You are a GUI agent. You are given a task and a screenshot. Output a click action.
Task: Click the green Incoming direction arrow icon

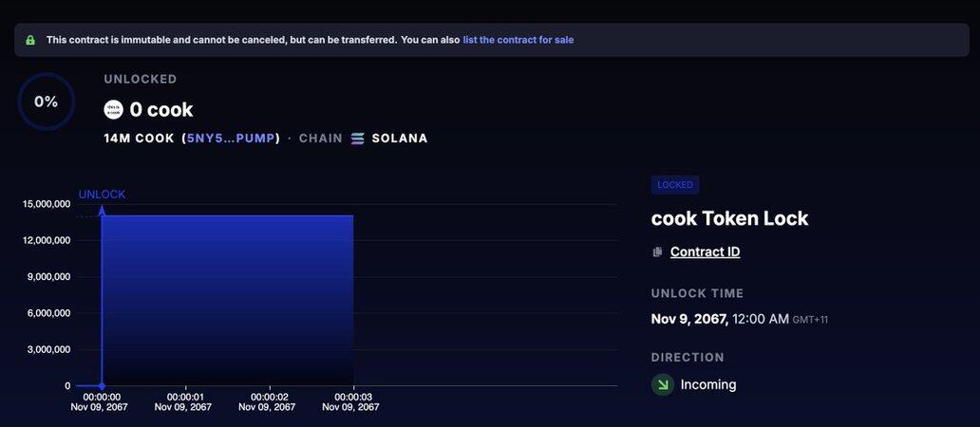[662, 384]
